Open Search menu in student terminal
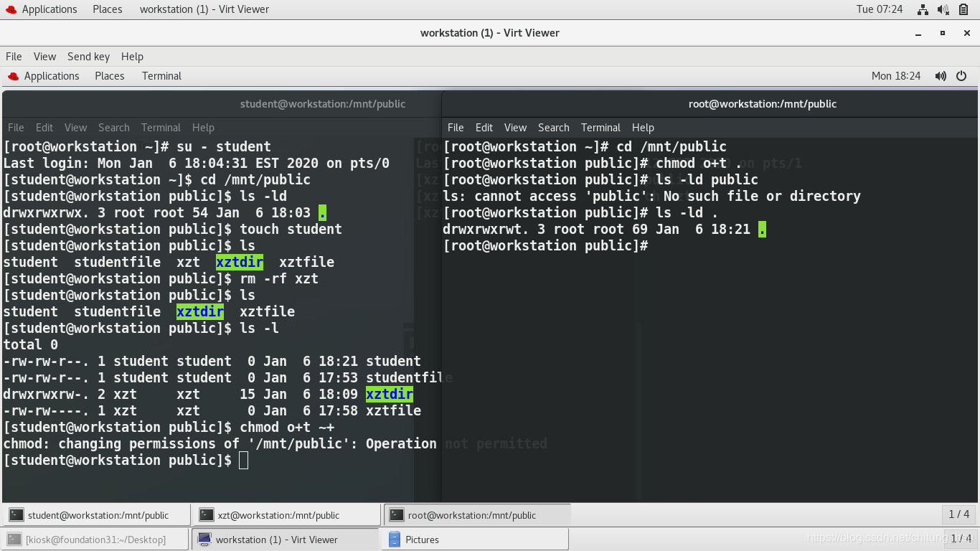The width and height of the screenshot is (980, 551). (x=114, y=128)
